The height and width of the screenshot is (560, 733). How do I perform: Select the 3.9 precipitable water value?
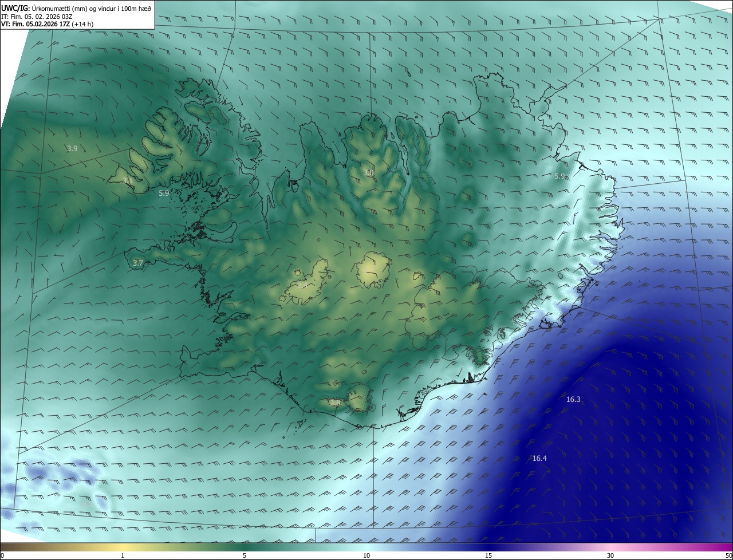tap(72, 148)
